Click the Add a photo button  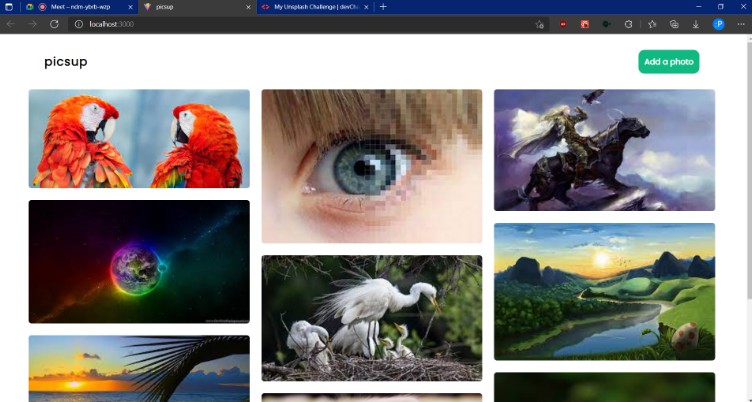tap(669, 62)
